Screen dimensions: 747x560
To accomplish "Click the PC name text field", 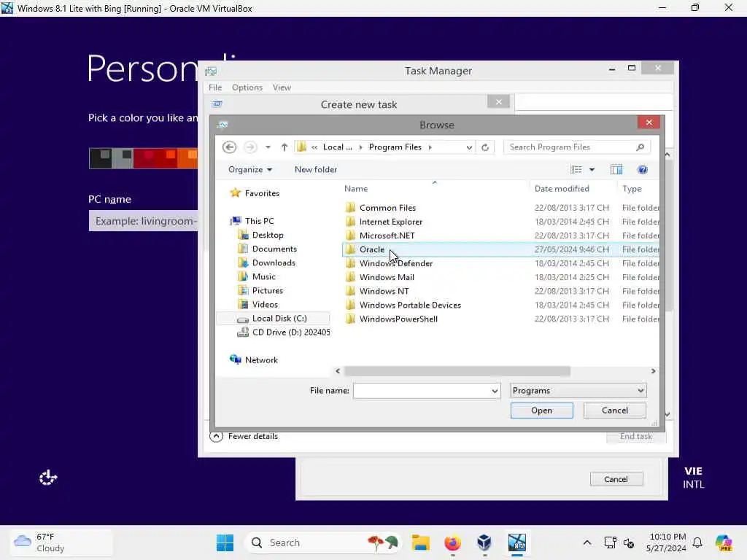I will click(x=144, y=221).
